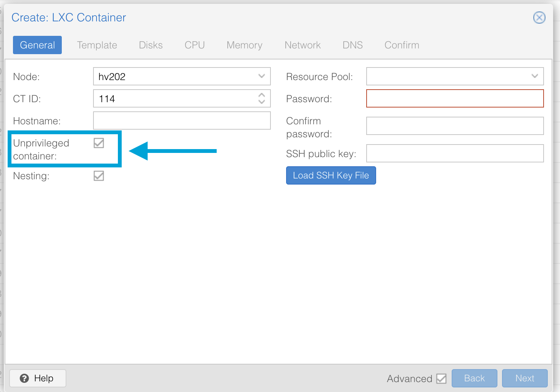Viewport: 560px width, 392px height.
Task: Click the Next button
Action: [x=525, y=378]
